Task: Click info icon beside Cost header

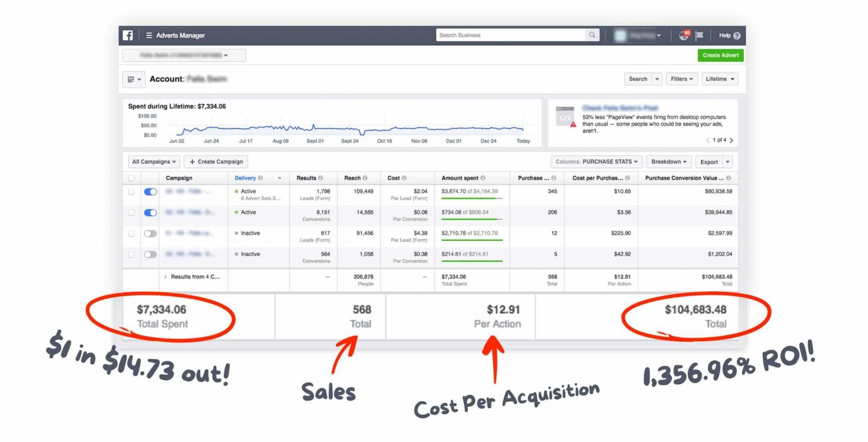Action: pyautogui.click(x=404, y=178)
